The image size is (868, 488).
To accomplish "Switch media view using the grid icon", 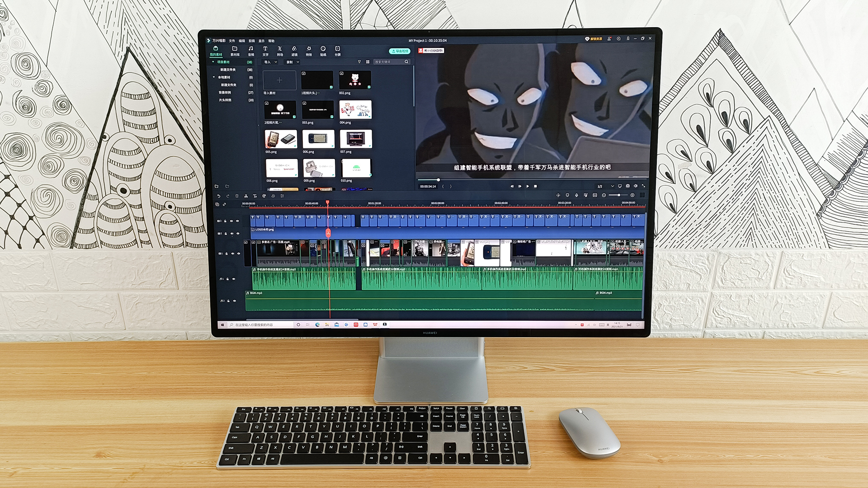I will pos(368,62).
